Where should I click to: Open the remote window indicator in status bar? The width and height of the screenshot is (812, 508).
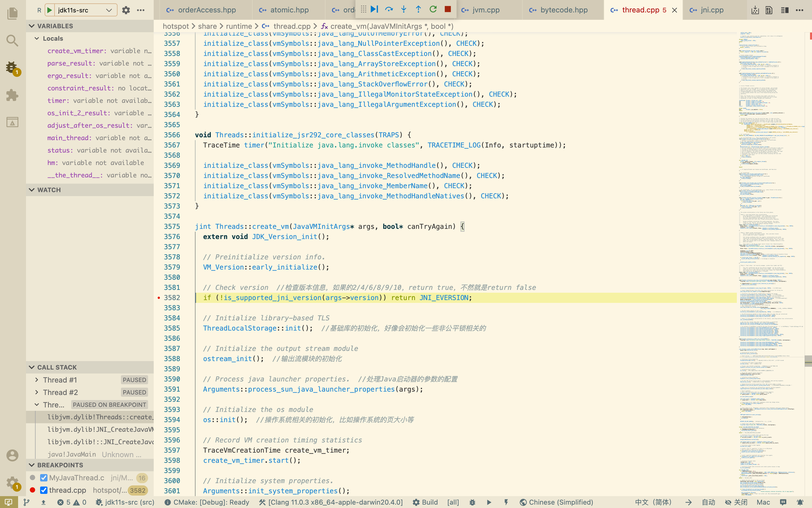pos(8,502)
